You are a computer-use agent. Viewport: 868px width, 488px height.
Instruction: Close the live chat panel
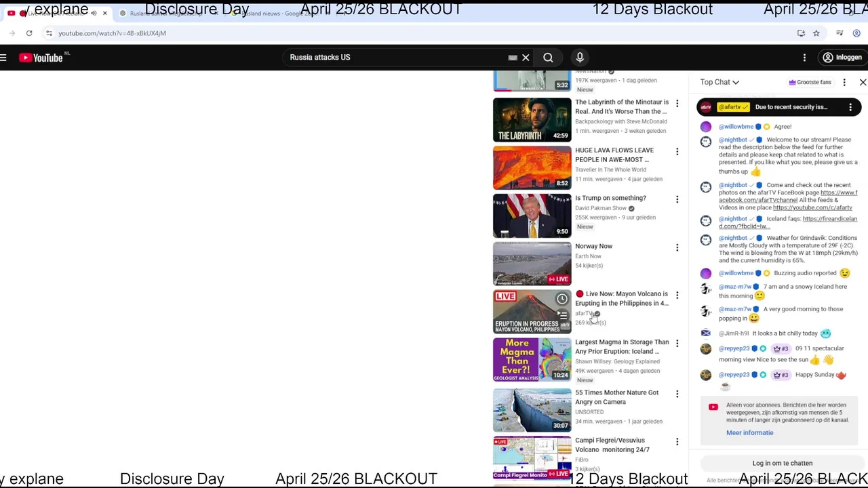(863, 82)
